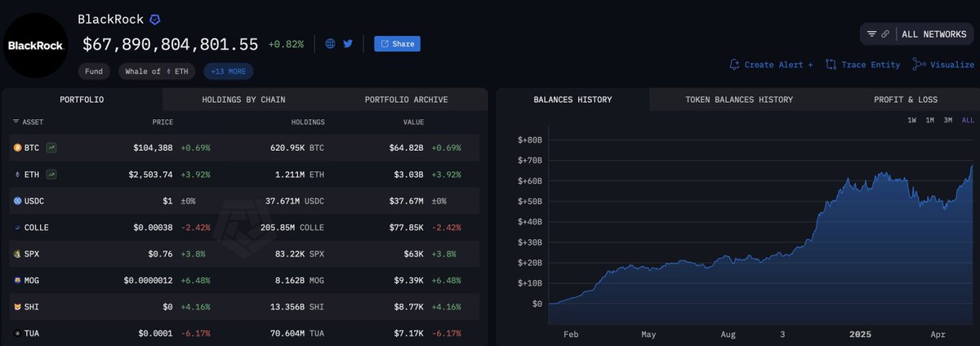The height and width of the screenshot is (346, 980).
Task: Open the BTC price chart icon
Action: pyautogui.click(x=51, y=148)
